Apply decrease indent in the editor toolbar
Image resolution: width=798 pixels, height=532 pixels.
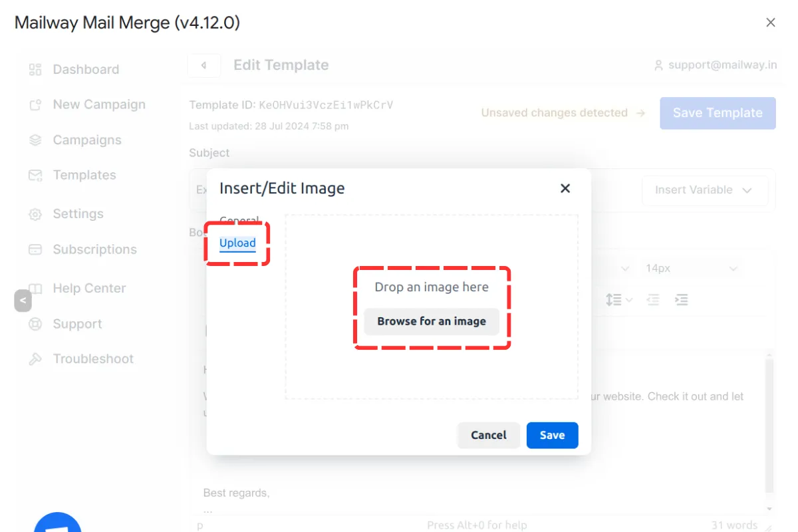pos(652,300)
